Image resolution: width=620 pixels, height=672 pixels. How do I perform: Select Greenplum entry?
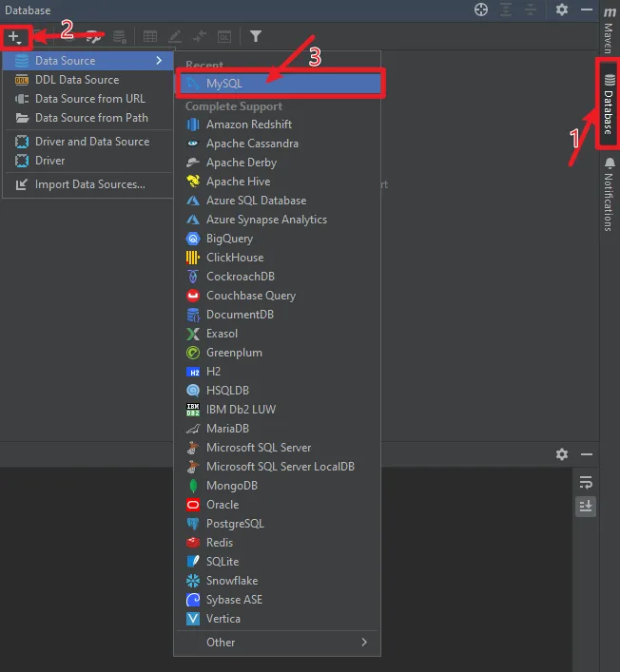277,353
